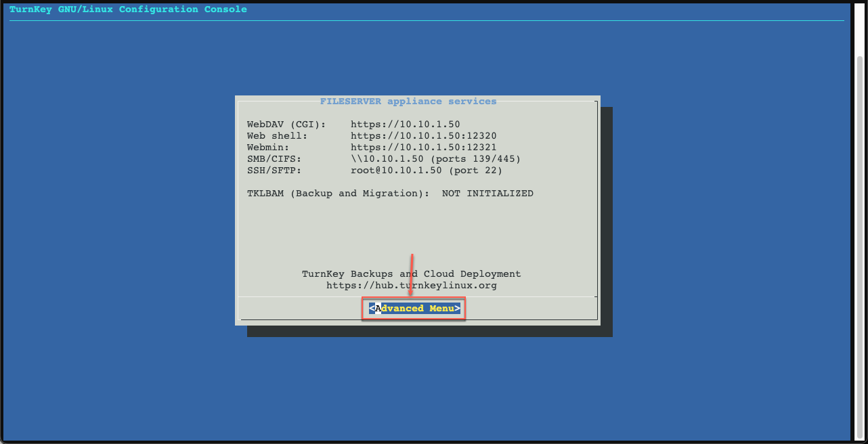
Task: Click the highlighted A hotkey in Advanced Menu
Action: tap(377, 308)
